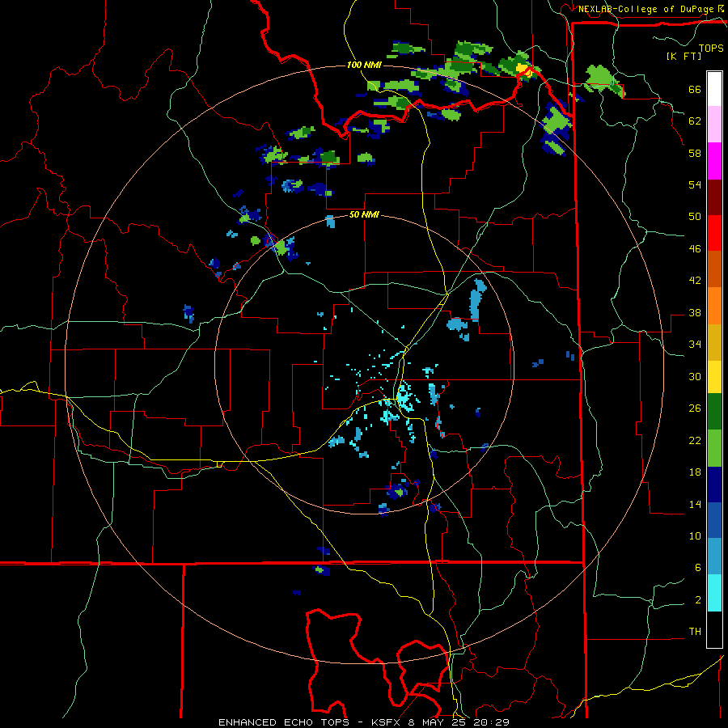Click the "30" legend value
Image resolution: width=728 pixels, height=728 pixels.
click(x=695, y=376)
